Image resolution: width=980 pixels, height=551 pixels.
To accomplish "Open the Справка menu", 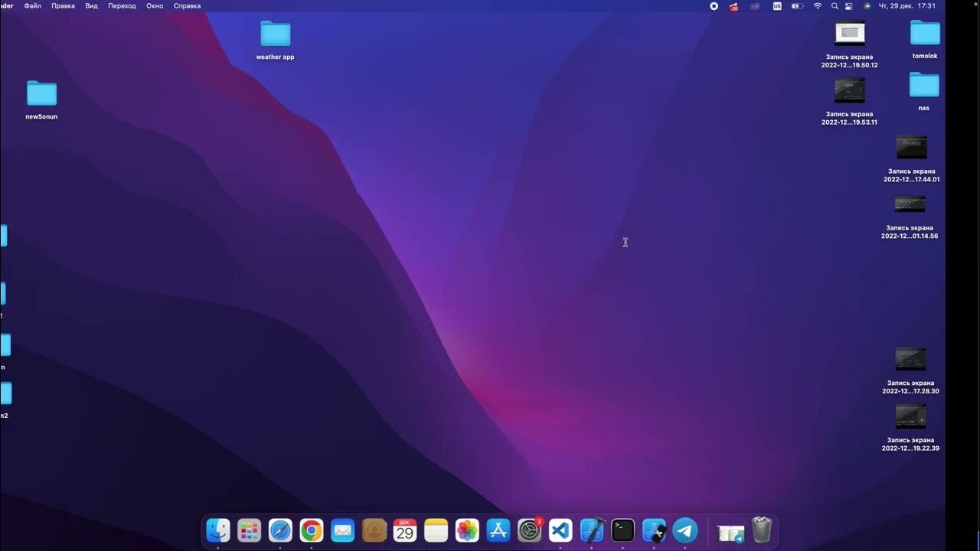I will [187, 6].
